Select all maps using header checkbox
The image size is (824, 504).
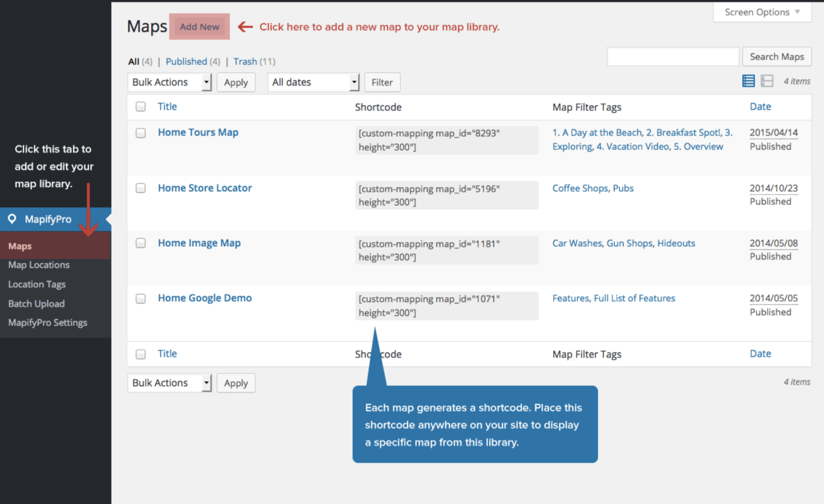[141, 107]
